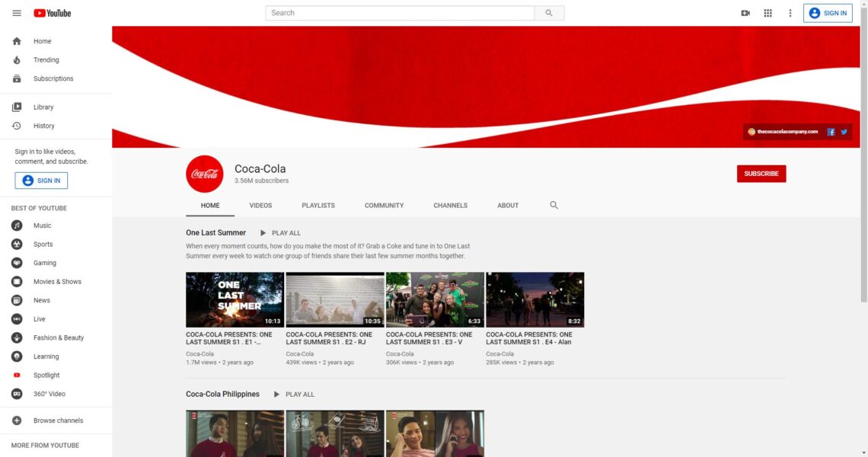Click Browse channels plus icon

click(17, 420)
